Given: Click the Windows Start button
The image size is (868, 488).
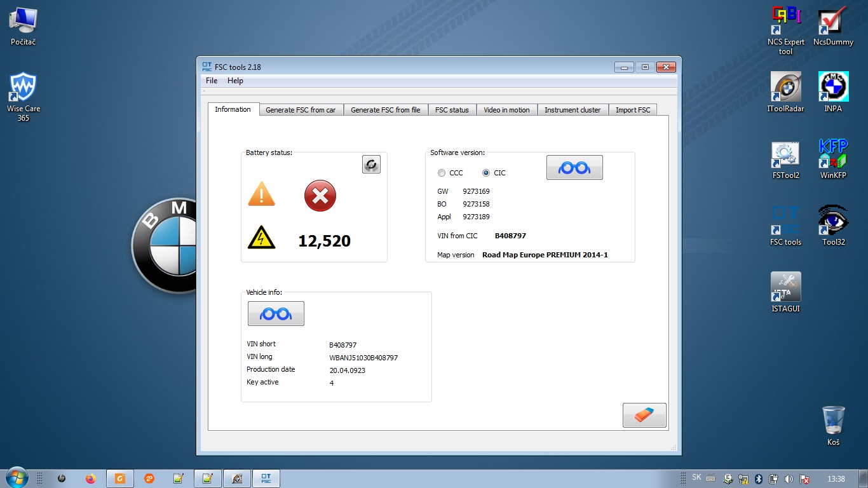Looking at the screenshot, I should pos(16,478).
